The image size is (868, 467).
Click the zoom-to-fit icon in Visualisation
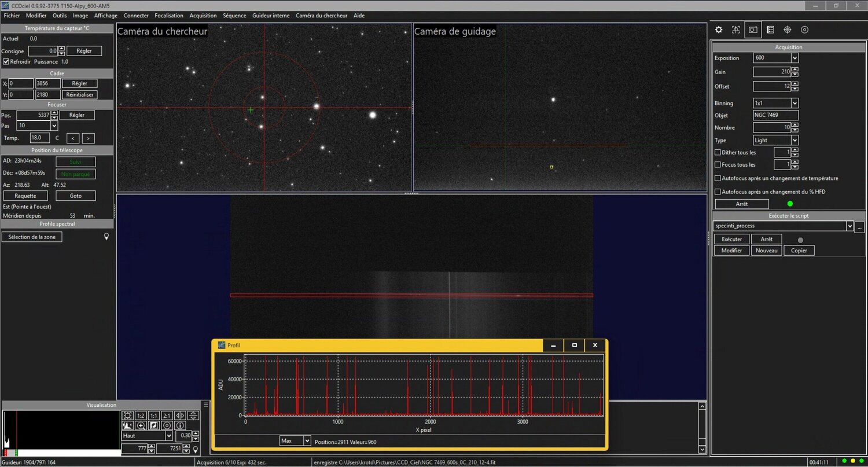tap(128, 415)
